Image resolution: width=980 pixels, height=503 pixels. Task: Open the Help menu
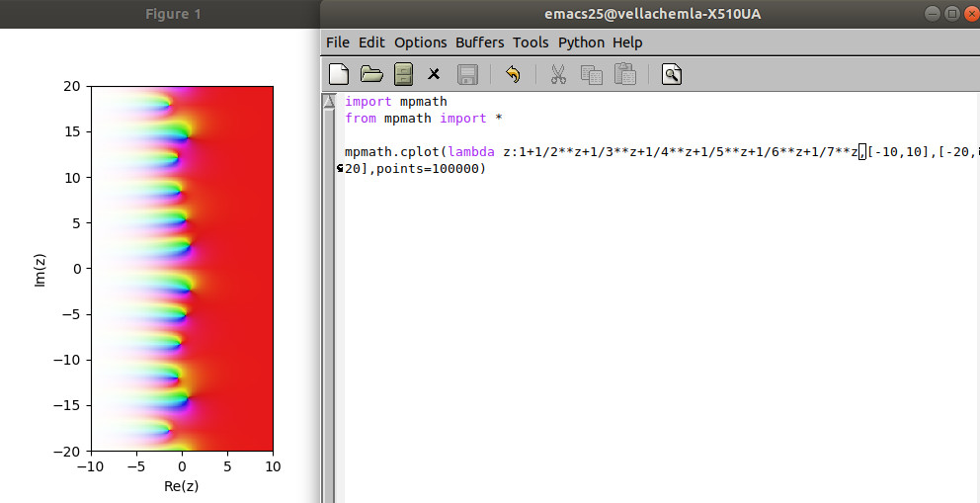coord(627,42)
